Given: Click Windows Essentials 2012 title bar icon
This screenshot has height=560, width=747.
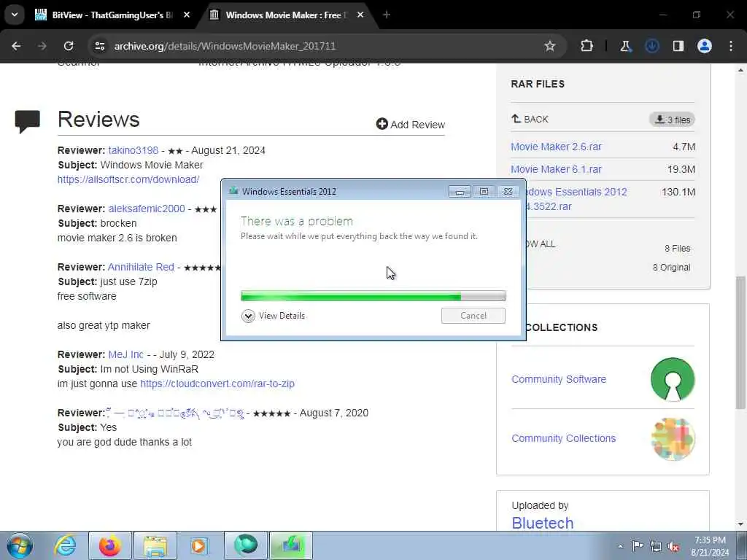Looking at the screenshot, I should point(233,191).
